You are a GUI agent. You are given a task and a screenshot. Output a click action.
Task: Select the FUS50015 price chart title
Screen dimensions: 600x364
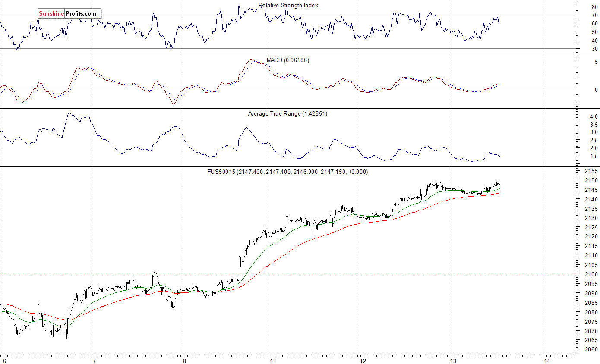point(287,172)
